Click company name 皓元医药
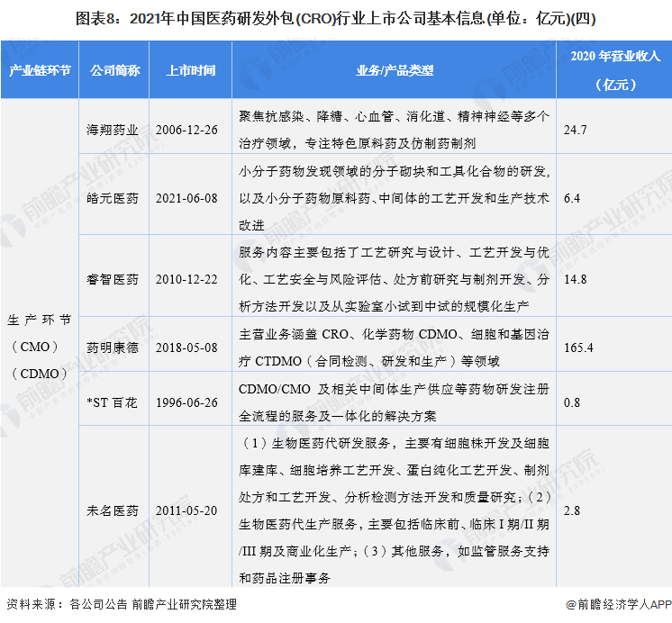Screen dimensions: 672x623 113,198
